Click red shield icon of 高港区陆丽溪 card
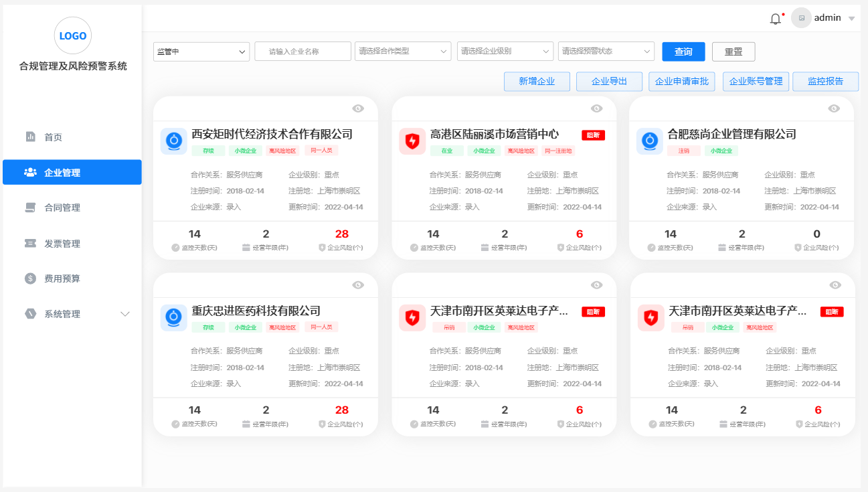The height and width of the screenshot is (492, 868). point(412,141)
